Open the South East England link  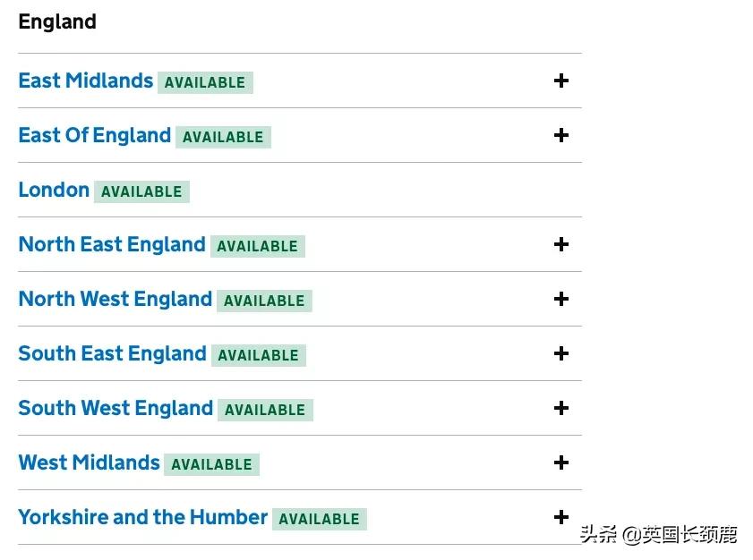(x=112, y=353)
